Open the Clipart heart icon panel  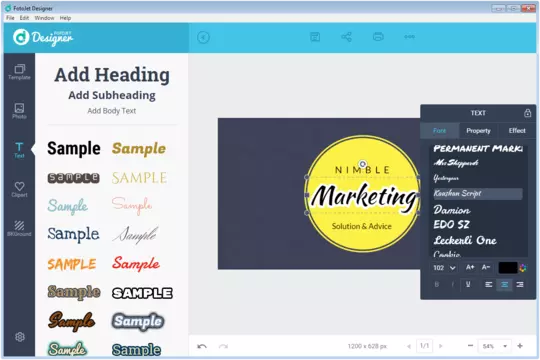tap(19, 189)
